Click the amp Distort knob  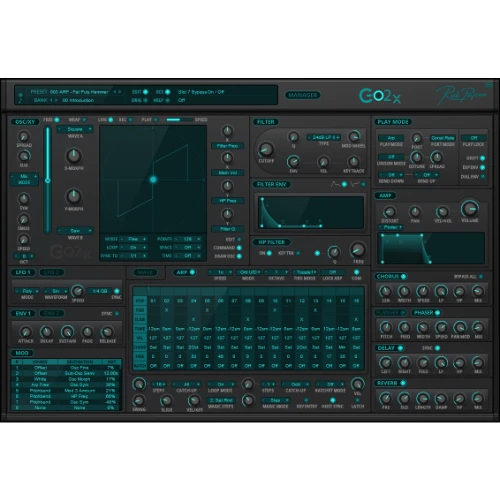(389, 211)
